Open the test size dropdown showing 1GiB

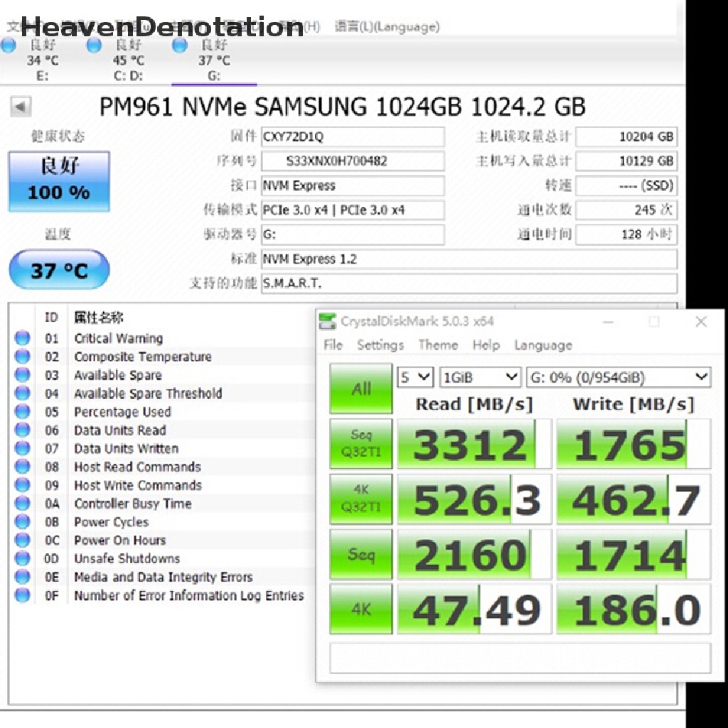pyautogui.click(x=479, y=377)
